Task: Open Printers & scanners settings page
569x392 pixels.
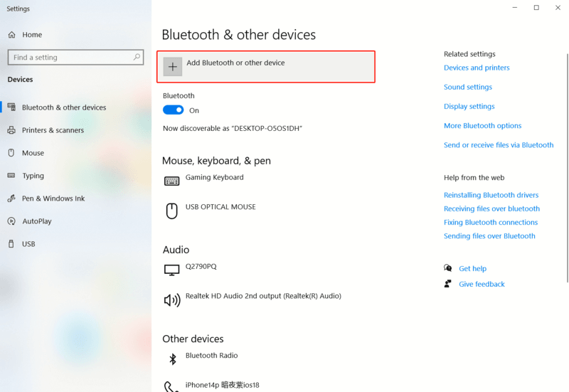Action: coord(52,130)
